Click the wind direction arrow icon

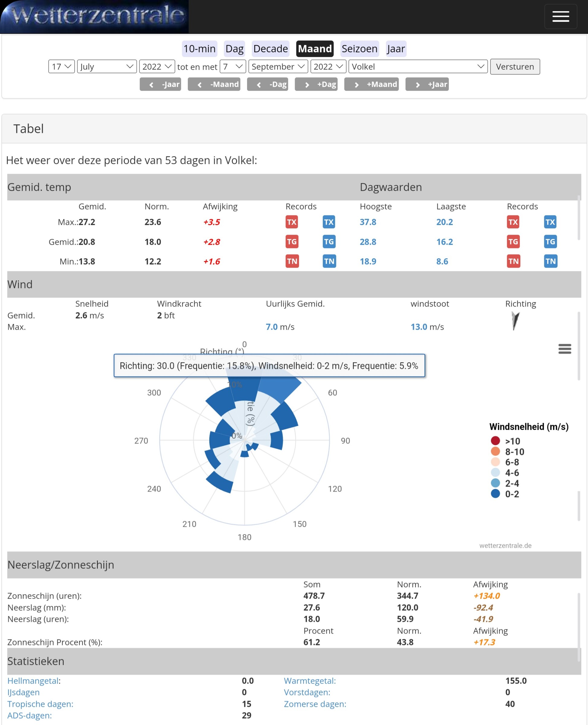point(515,321)
